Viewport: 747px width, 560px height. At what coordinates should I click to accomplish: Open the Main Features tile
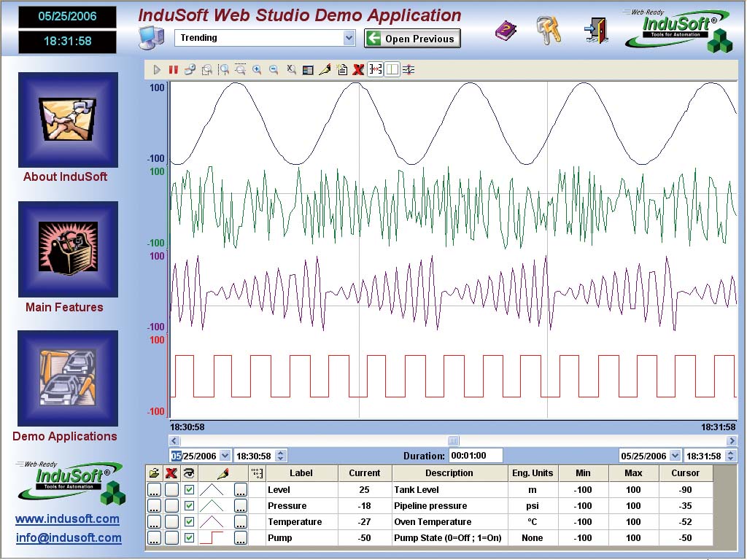[x=68, y=249]
